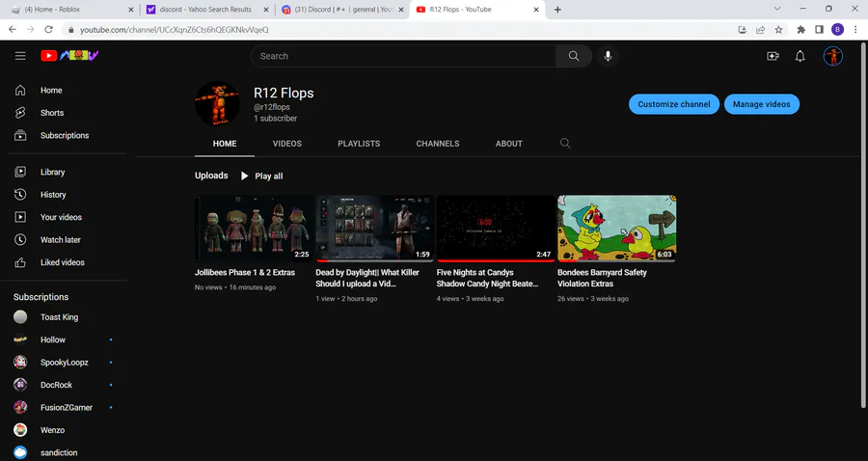Open the Chrome side panel icon
Viewport: 868px width, 461px height.
819,30
